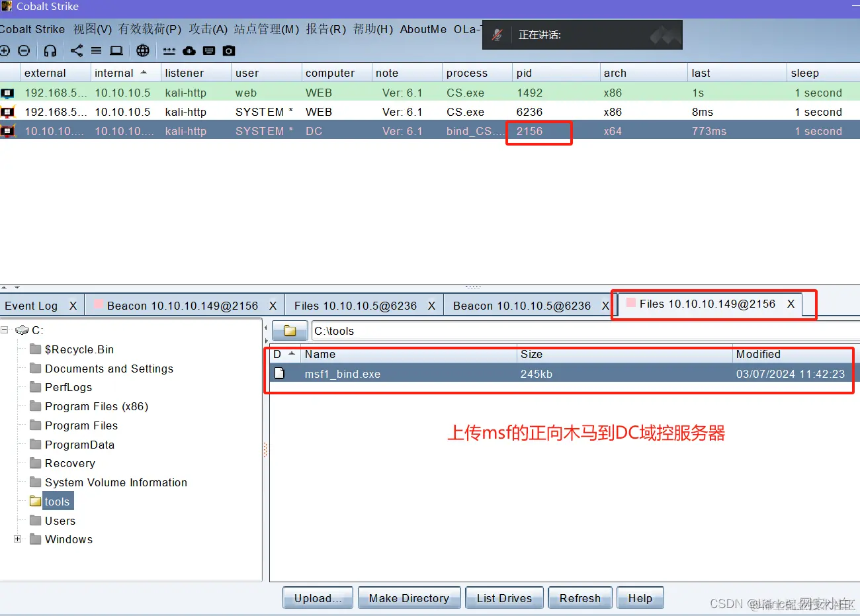Click the List Drives button
860x616 pixels.
pos(504,598)
